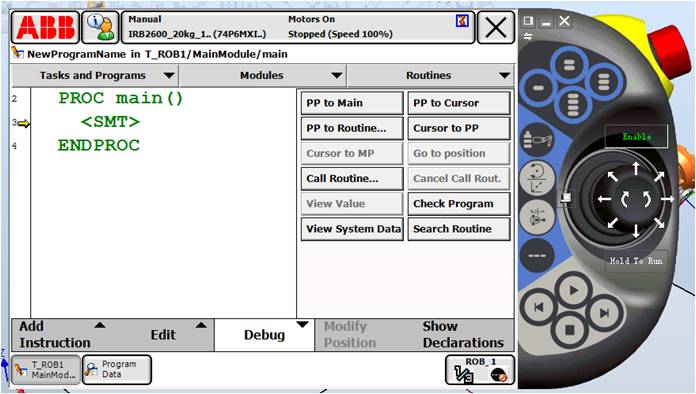Switch to T_ROB1 MainModule taskbar view
The image size is (696, 394).
[x=46, y=370]
